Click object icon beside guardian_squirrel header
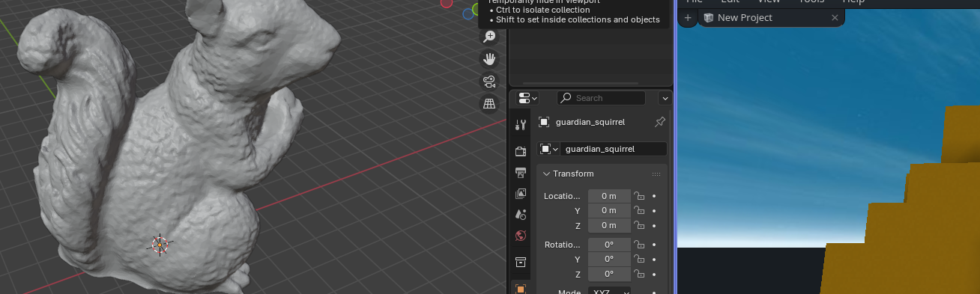Screen dimensions: 980x294 tap(544, 122)
